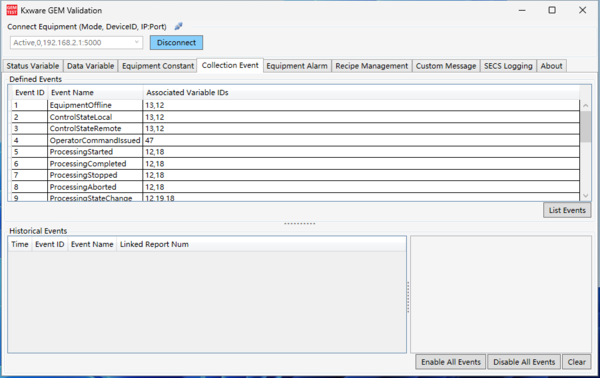Select the ProcessingAborted event row

click(x=295, y=187)
